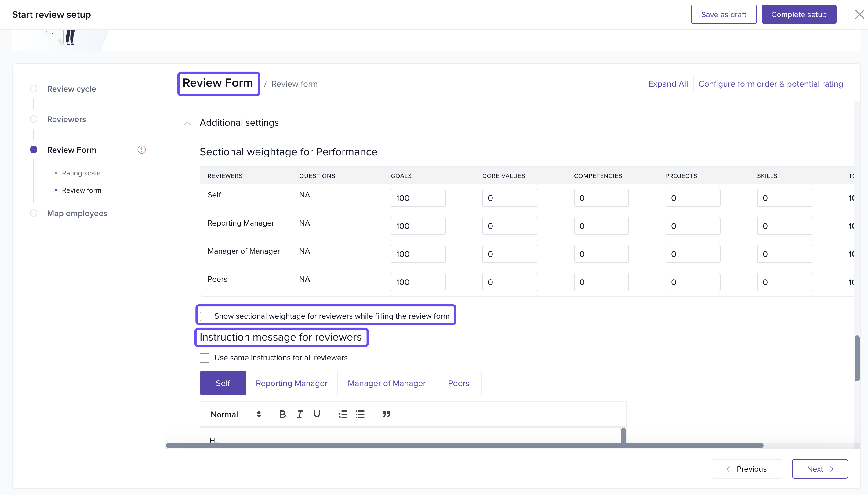Click the horizontal scrollbar under the table
868x495 pixels.
tap(464, 445)
